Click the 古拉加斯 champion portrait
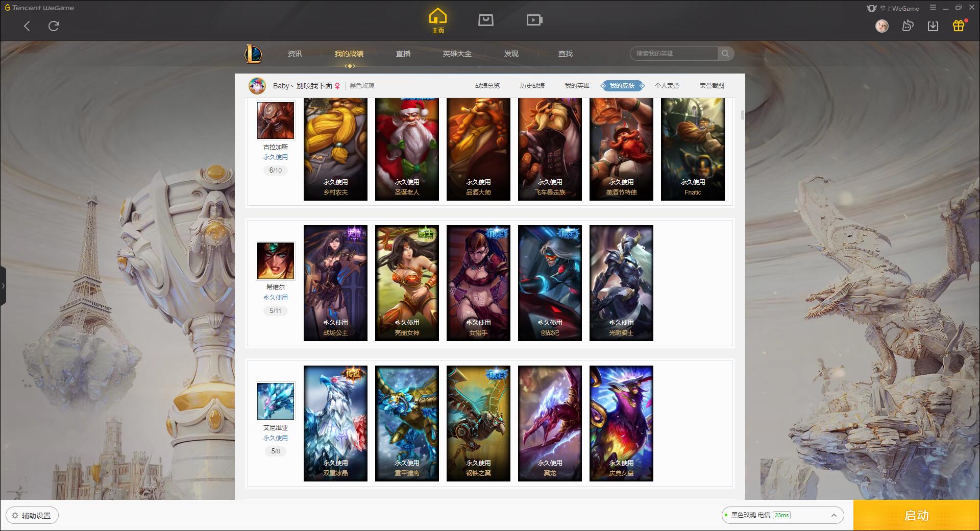980x531 pixels. (276, 120)
